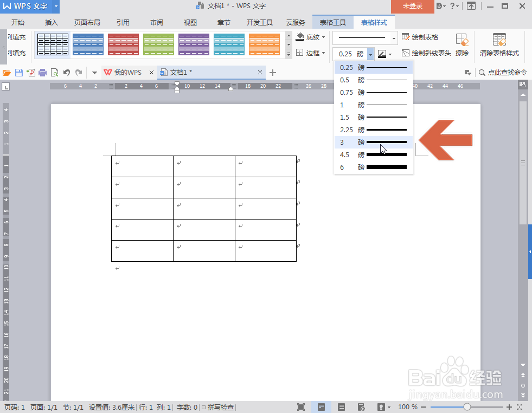Image resolution: width=532 pixels, height=413 pixels.
Task: Apply the red table style
Action: 123,44
